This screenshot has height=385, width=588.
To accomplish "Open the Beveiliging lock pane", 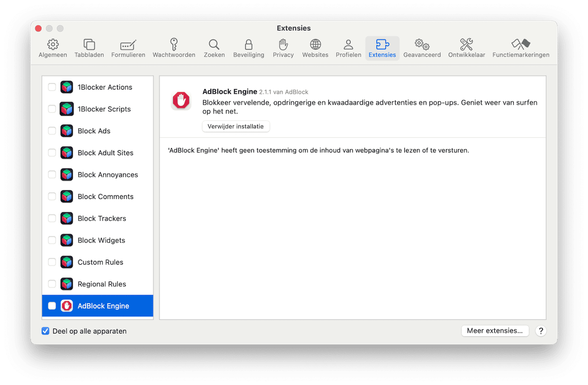I will click(249, 48).
